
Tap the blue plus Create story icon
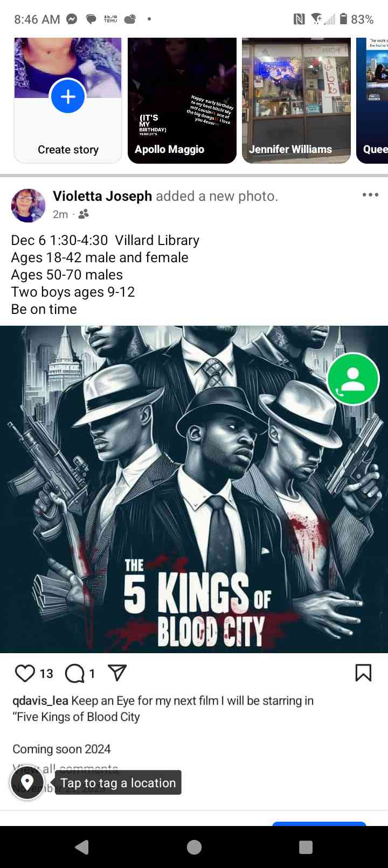68,96
